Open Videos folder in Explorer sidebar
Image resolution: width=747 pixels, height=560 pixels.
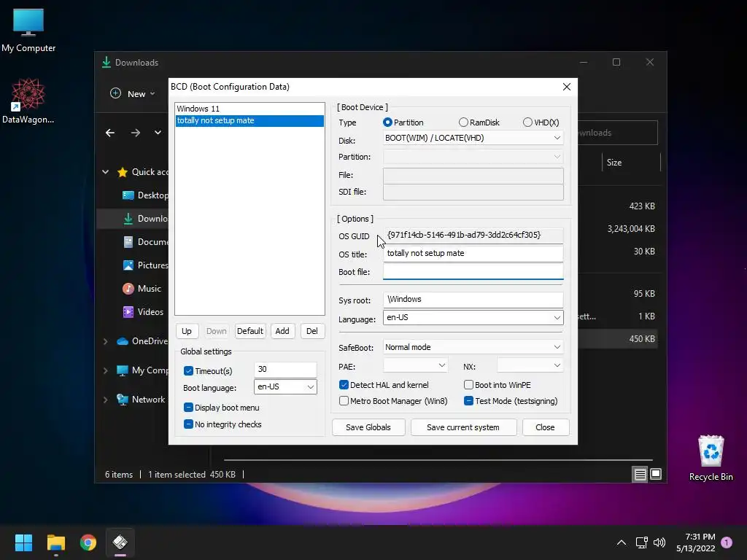144,312
